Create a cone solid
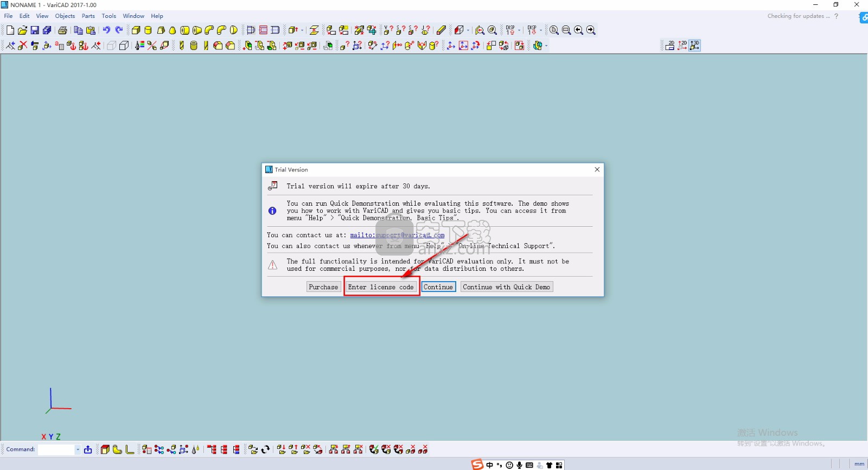The width and height of the screenshot is (868, 470). [173, 30]
